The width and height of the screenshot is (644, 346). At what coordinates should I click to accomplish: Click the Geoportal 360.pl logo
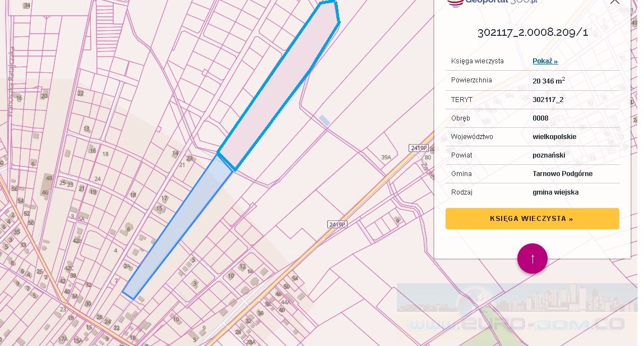(492, 2)
